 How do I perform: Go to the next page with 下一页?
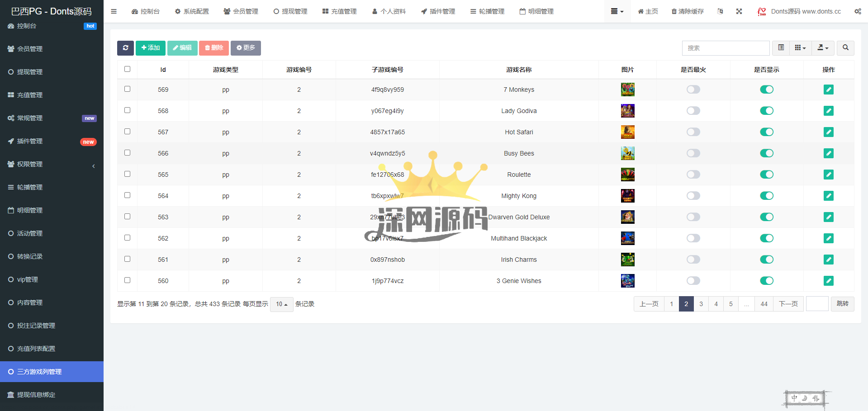click(788, 304)
